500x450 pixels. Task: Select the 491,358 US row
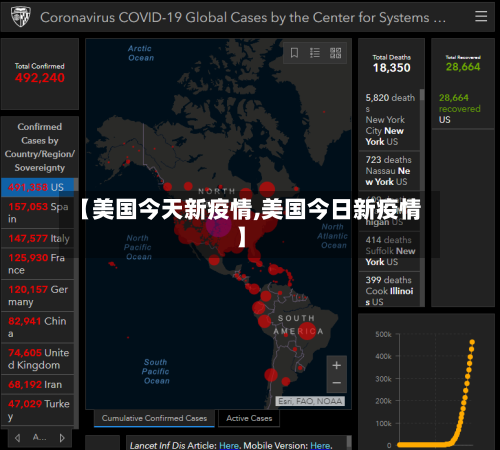click(38, 187)
